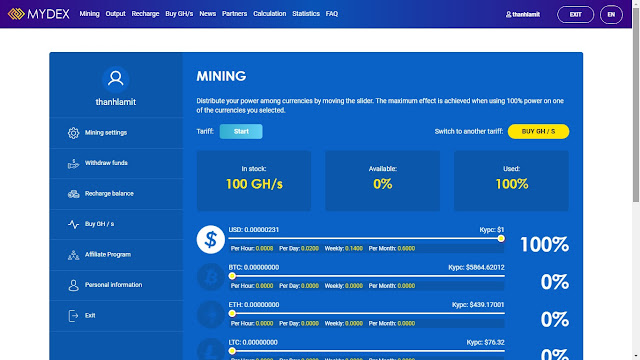Click the LTC coin icon

point(211,350)
